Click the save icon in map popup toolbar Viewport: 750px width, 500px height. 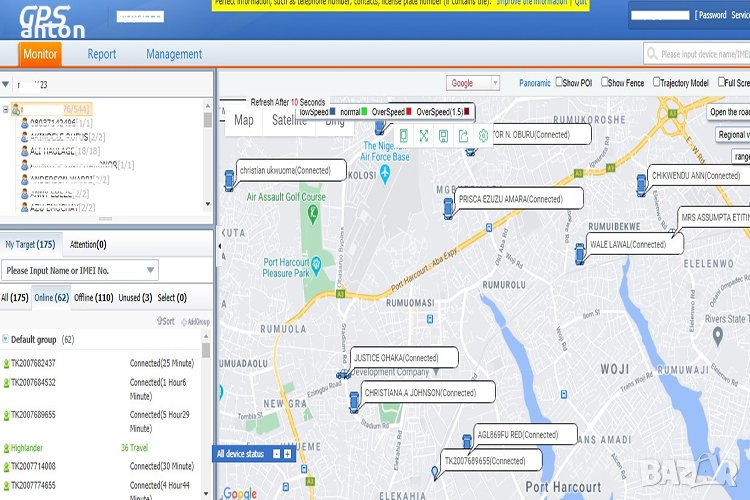click(x=443, y=136)
